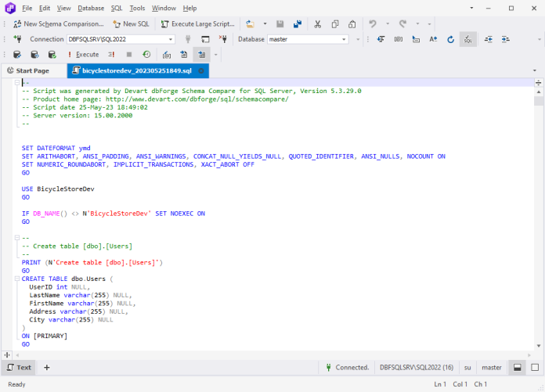Click the Stop execution square icon
The height and width of the screenshot is (392, 545).
pos(129,55)
